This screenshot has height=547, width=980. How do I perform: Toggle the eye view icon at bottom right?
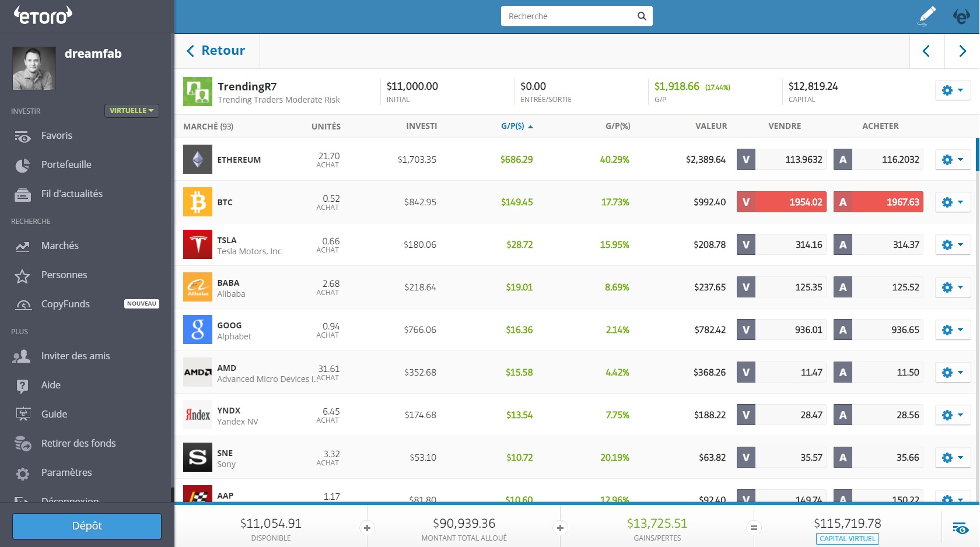(x=960, y=528)
